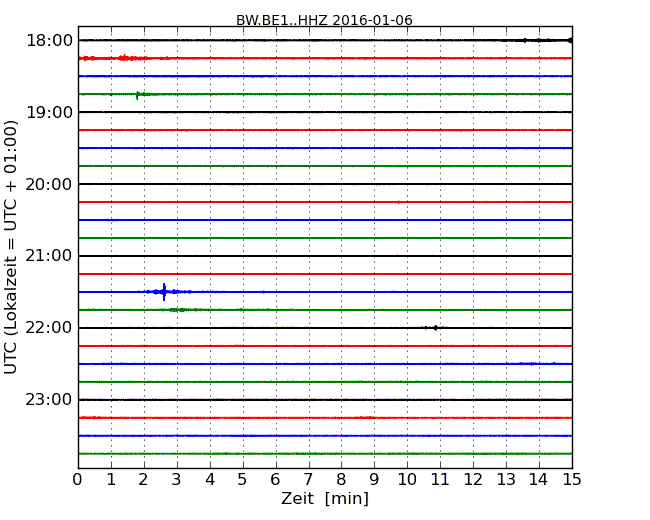Click the UTC Lokalzeit y-axis label
Viewport: 650px width, 520px height.
(x=11, y=247)
